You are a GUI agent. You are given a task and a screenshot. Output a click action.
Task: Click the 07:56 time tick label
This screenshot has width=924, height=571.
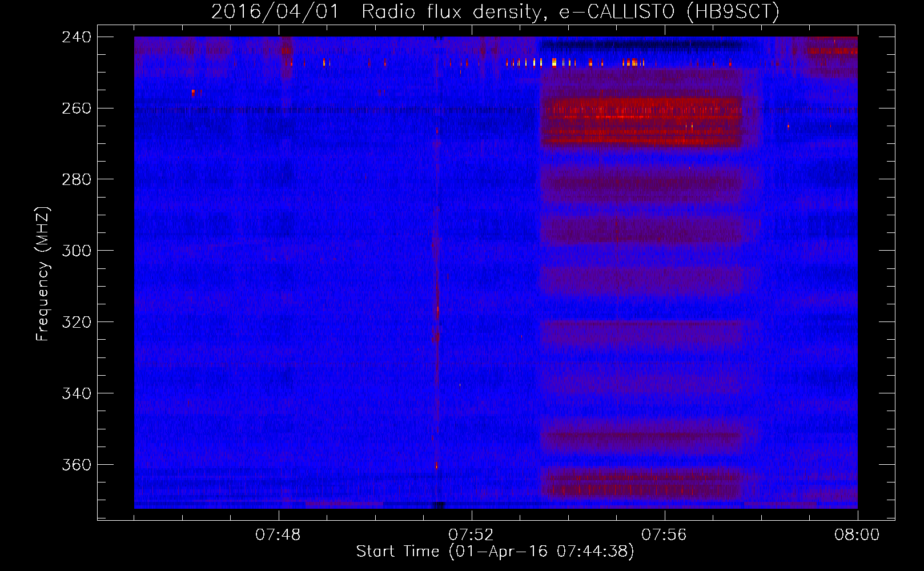click(x=664, y=535)
